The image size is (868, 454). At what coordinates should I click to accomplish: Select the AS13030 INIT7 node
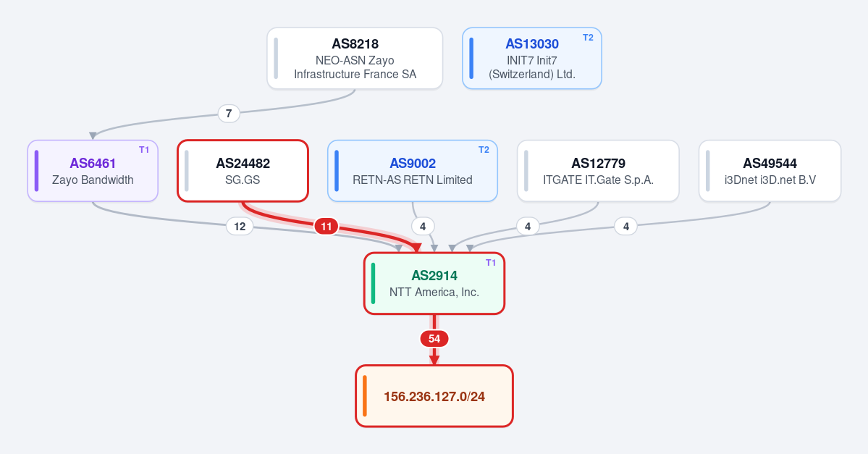[532, 58]
